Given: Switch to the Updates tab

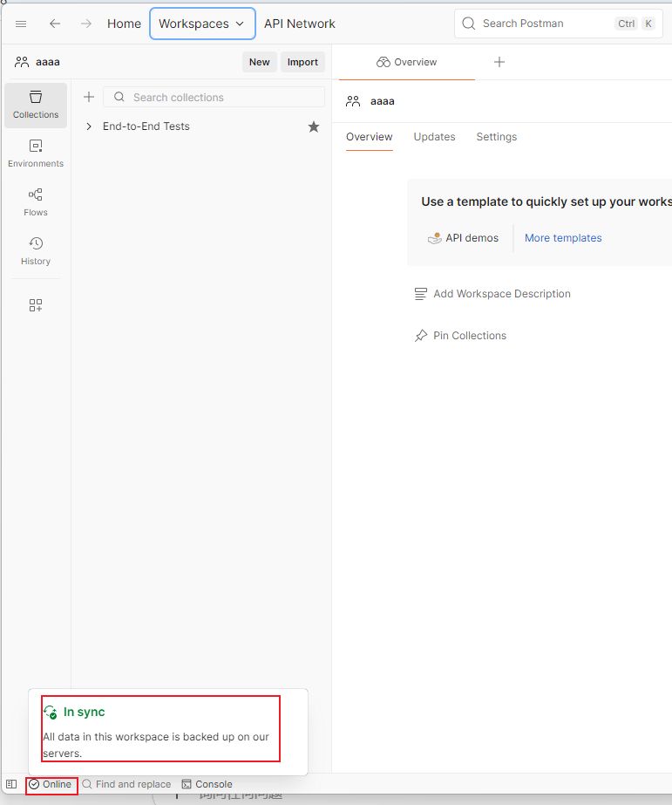Looking at the screenshot, I should pyautogui.click(x=434, y=137).
